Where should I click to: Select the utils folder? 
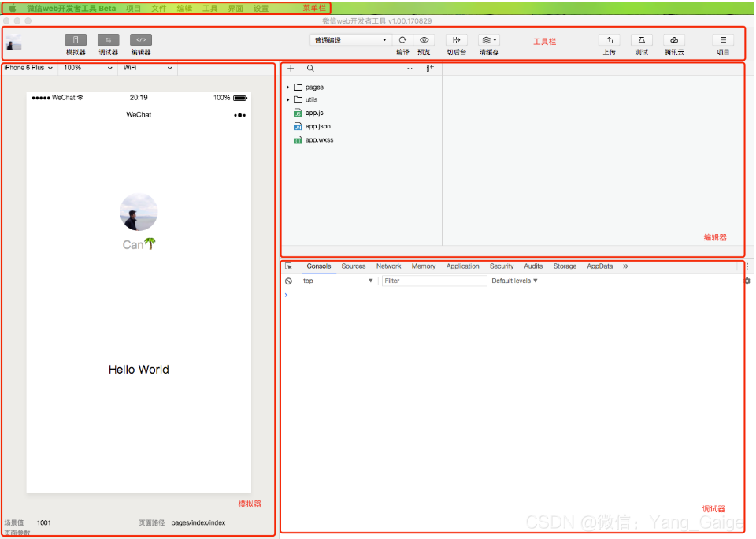[306, 100]
